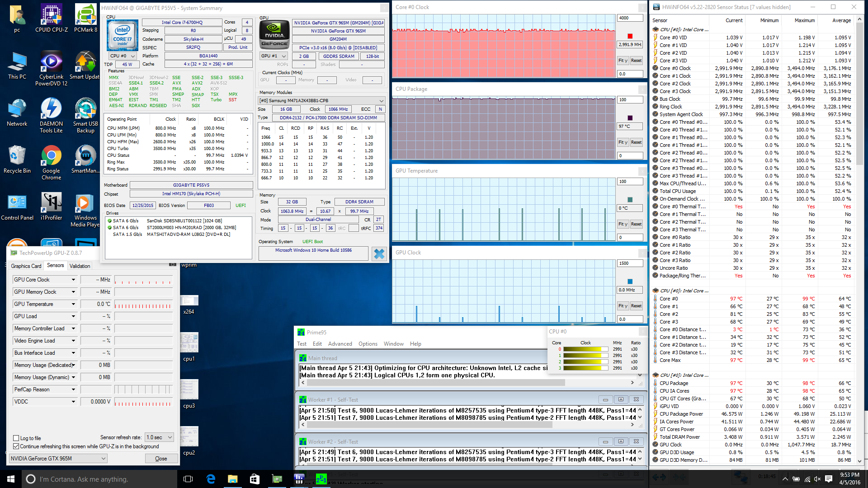Launch Google Chrome from desktop
This screenshot has height=488, width=868.
(52, 162)
